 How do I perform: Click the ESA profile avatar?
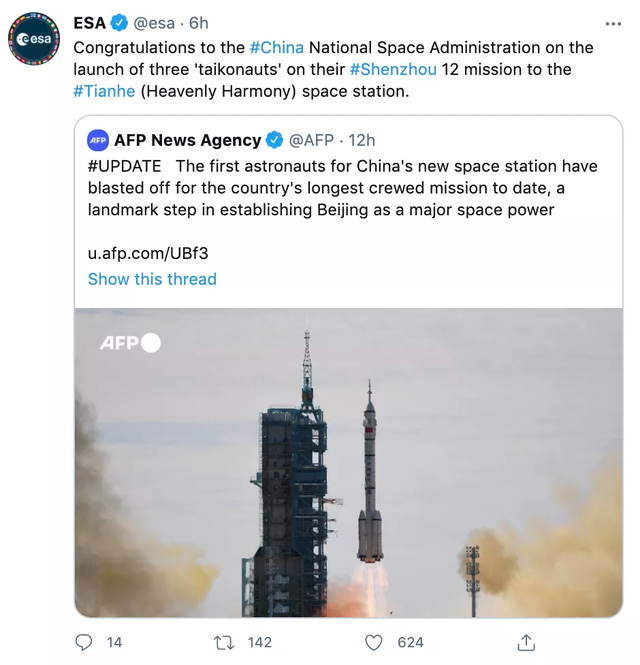pos(35,40)
